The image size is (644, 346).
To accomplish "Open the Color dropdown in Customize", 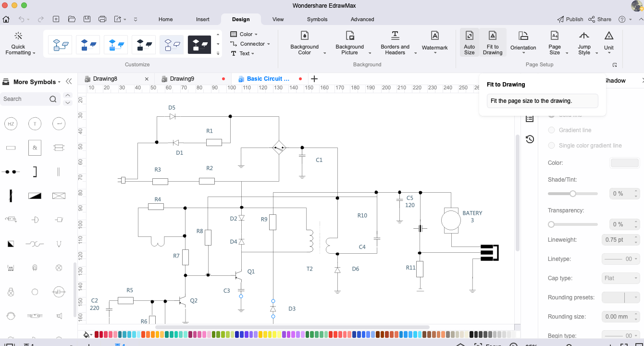I will (x=244, y=34).
